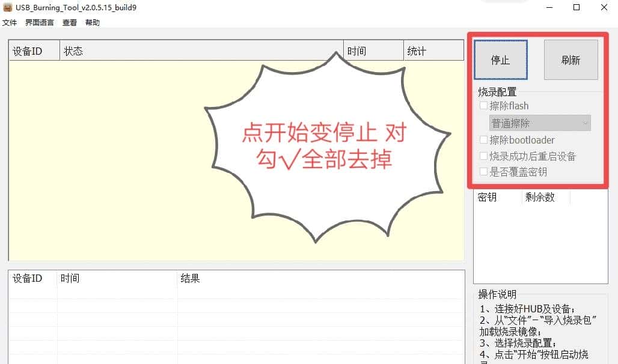The height and width of the screenshot is (364, 618).
Task: Disable the 擦除bootloader checkbox
Action: click(484, 140)
